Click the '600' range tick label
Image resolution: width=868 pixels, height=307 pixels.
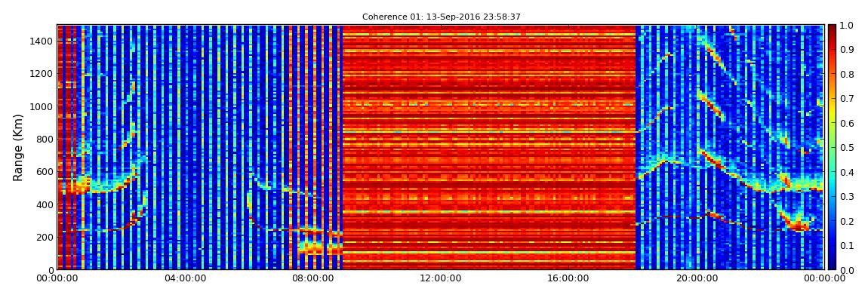45,171
